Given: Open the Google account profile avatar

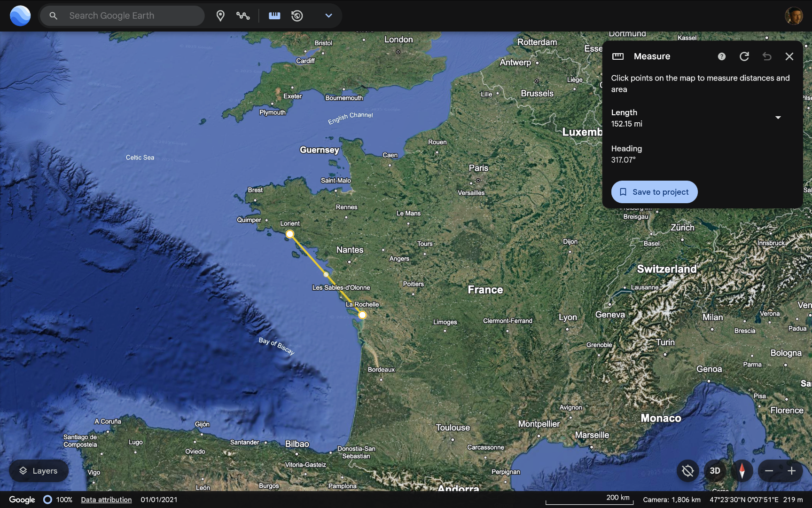Looking at the screenshot, I should tap(794, 16).
